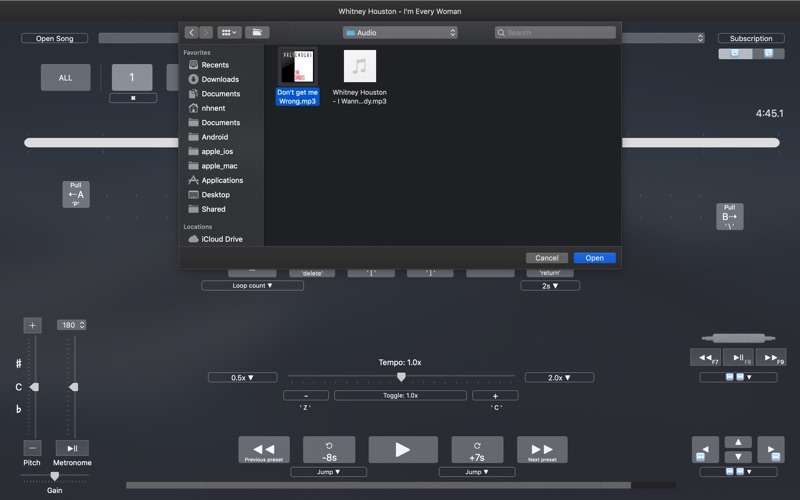Viewport: 800px width, 500px height.
Task: Skip to Next preset
Action: point(542,450)
